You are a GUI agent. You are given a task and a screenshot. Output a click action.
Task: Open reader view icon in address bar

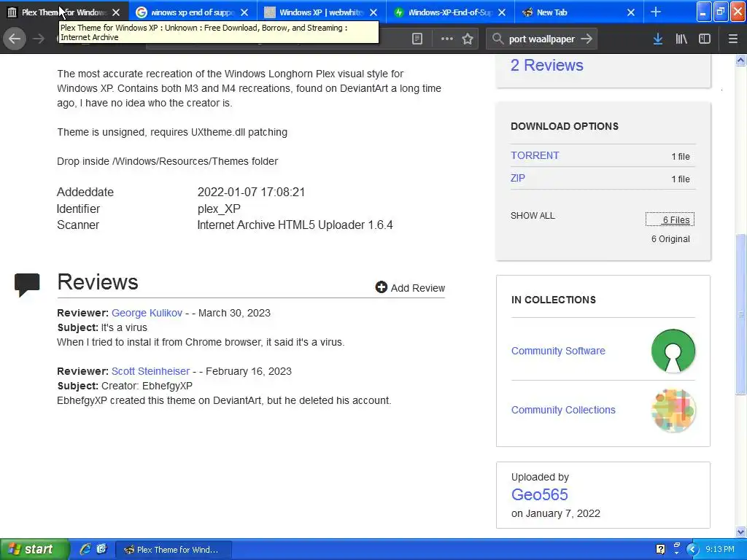[x=417, y=39]
